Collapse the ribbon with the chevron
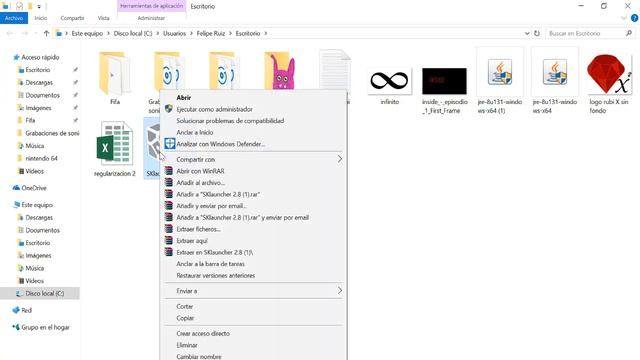 623,18
